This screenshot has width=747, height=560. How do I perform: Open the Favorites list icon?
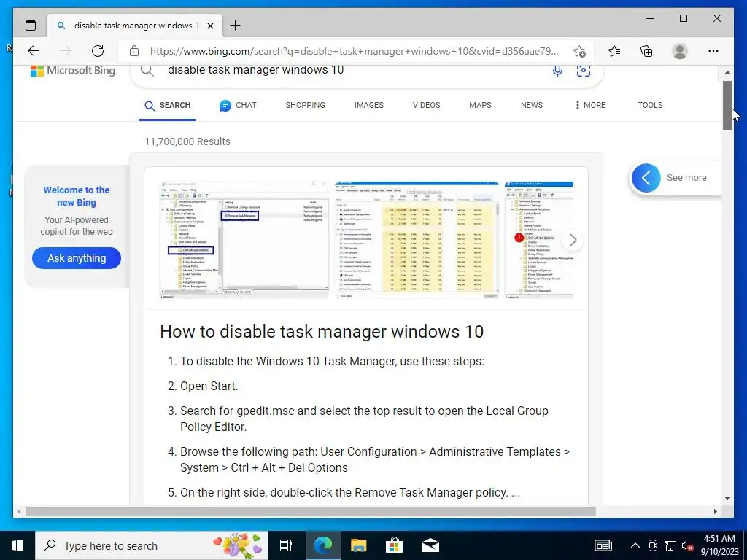614,51
